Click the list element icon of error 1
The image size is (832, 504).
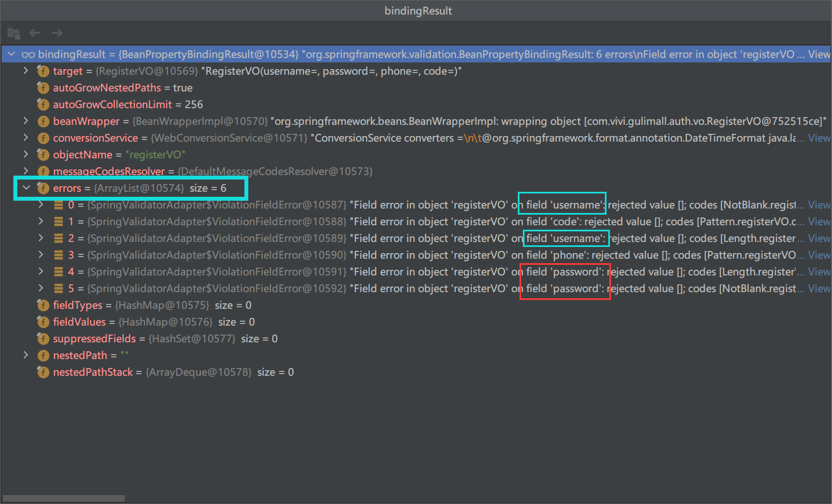click(58, 221)
